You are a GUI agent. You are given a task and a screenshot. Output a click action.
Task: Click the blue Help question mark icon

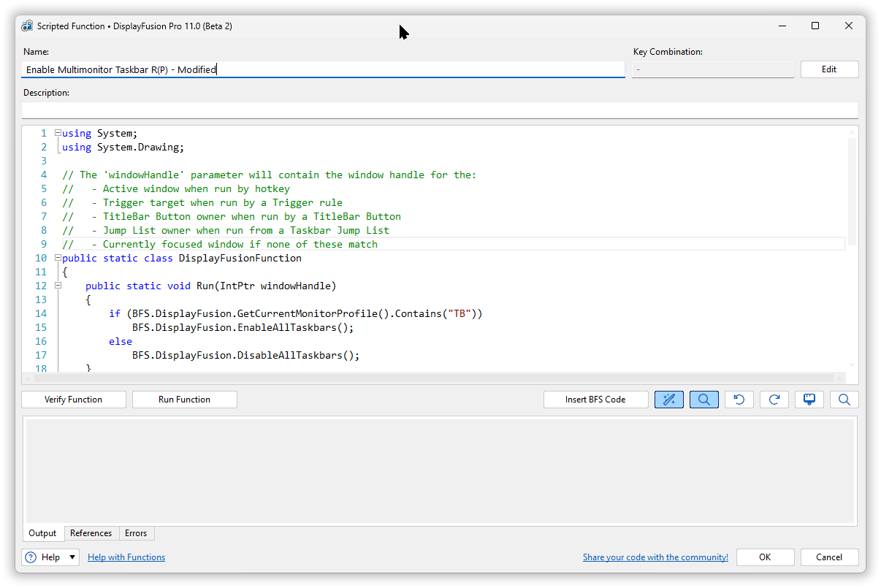(31, 557)
